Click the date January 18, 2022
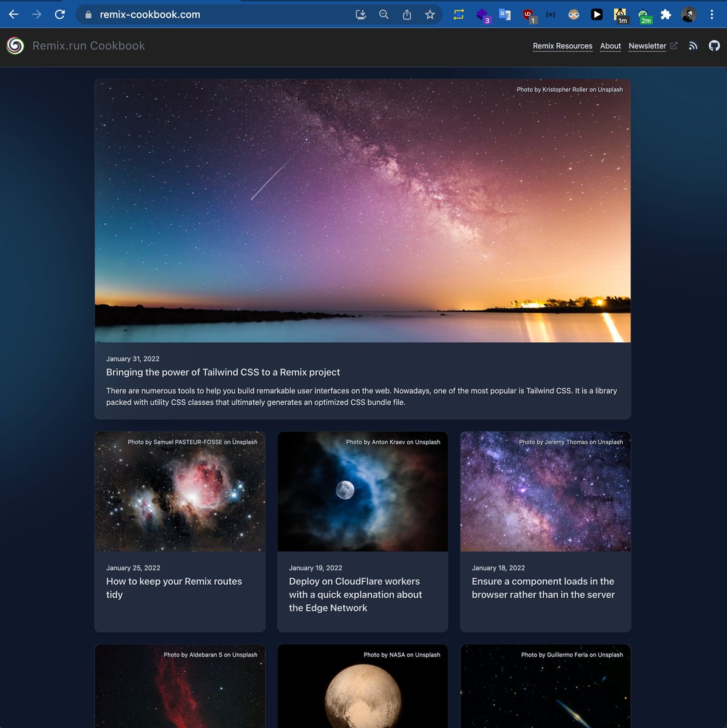Viewport: 727px width, 728px height. [498, 568]
